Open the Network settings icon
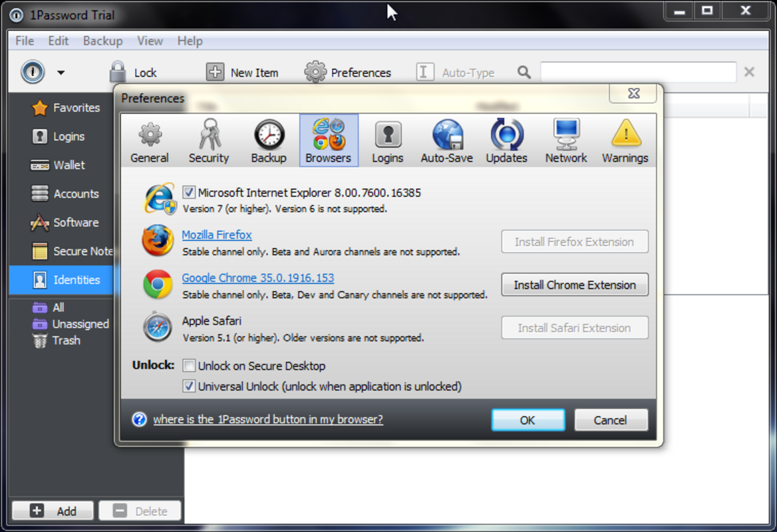 coord(565,140)
